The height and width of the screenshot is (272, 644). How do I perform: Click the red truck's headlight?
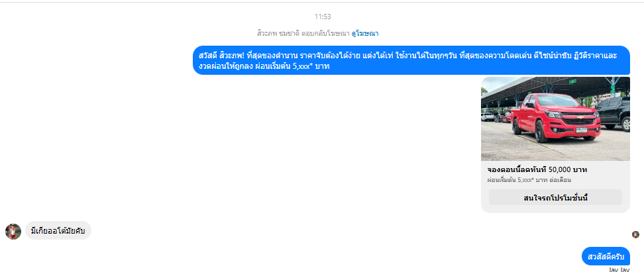pyautogui.click(x=555, y=115)
